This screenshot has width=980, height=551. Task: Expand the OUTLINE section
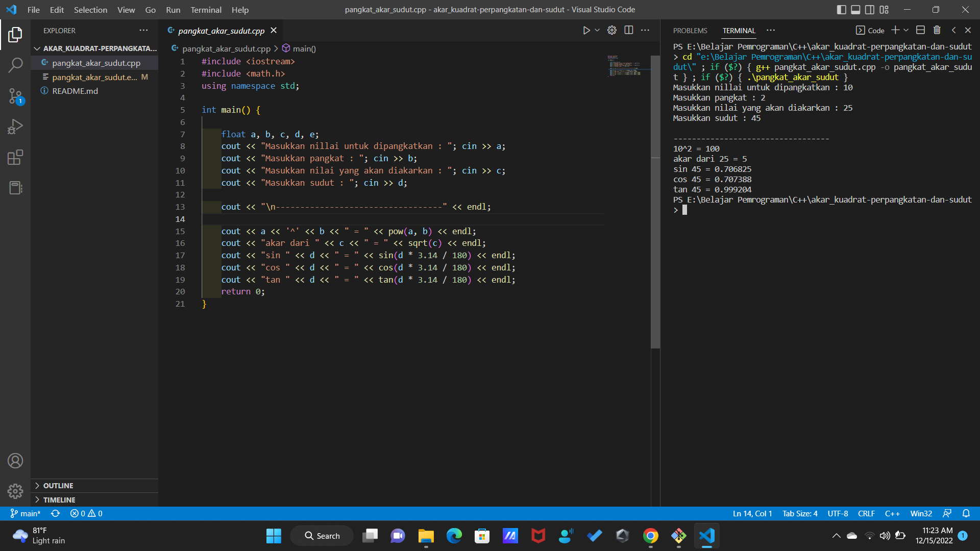coord(58,486)
